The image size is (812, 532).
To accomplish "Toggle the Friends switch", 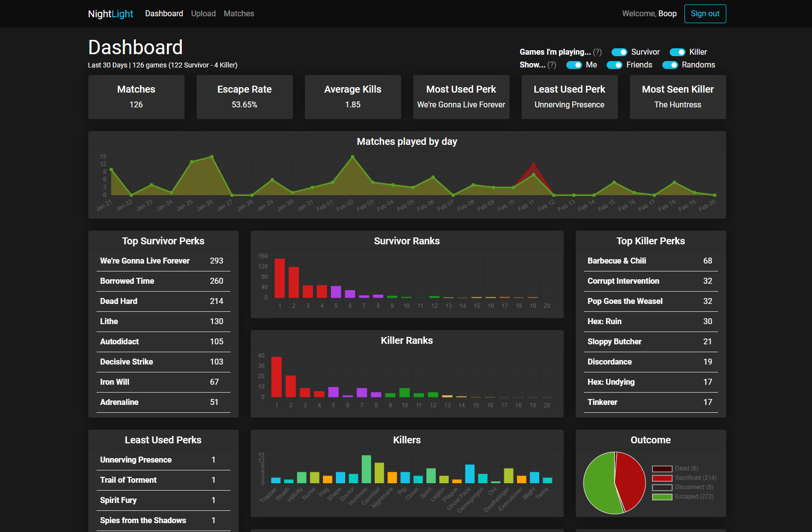I will coord(614,65).
